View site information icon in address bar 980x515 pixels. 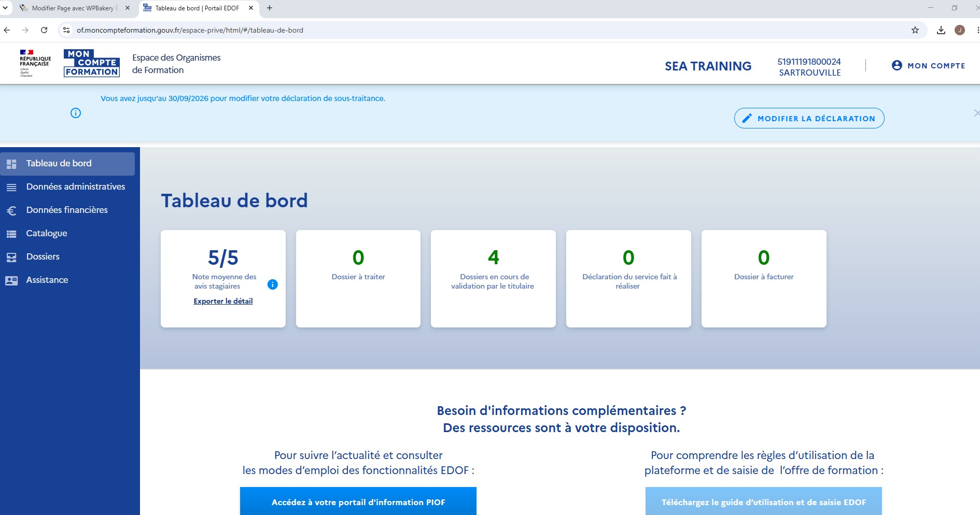tap(66, 30)
